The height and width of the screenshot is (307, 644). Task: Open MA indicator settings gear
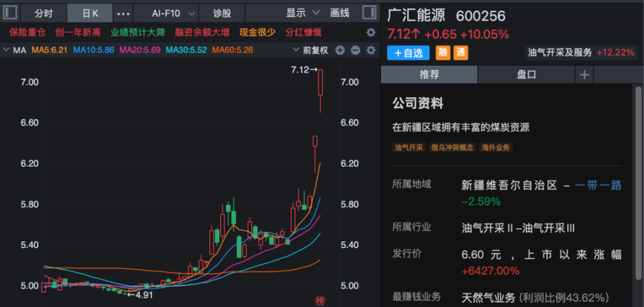point(371,50)
